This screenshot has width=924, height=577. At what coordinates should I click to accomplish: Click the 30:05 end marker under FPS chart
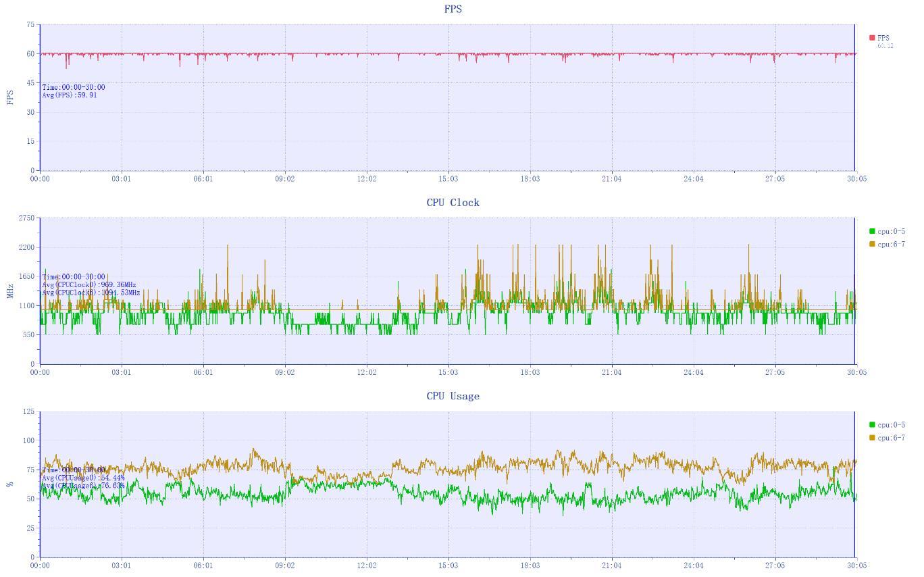pos(856,179)
